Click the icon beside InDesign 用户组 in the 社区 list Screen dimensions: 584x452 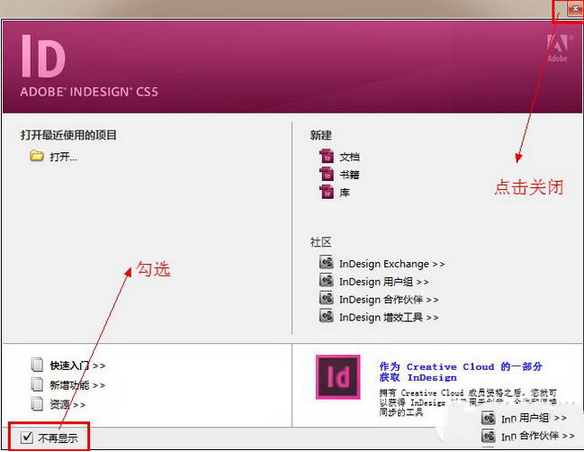326,280
